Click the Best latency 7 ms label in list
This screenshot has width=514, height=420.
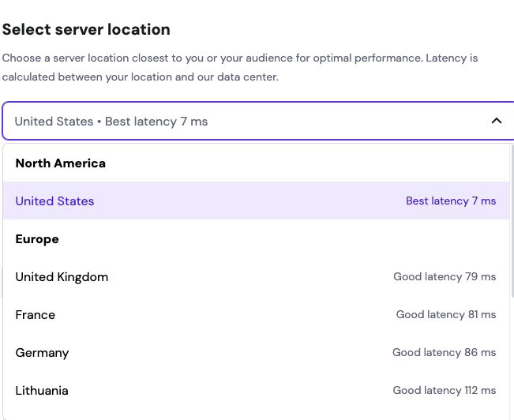(x=451, y=201)
